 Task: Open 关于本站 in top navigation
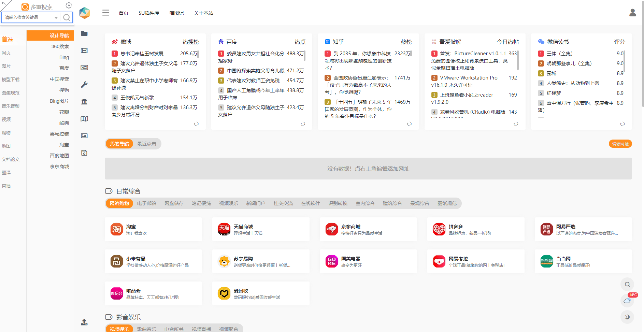click(203, 13)
